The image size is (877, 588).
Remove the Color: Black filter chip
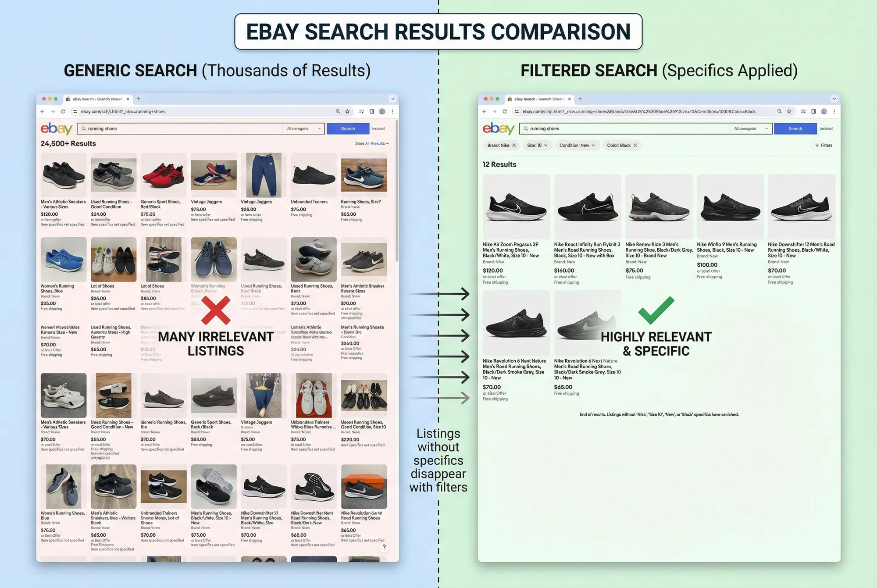tap(635, 145)
